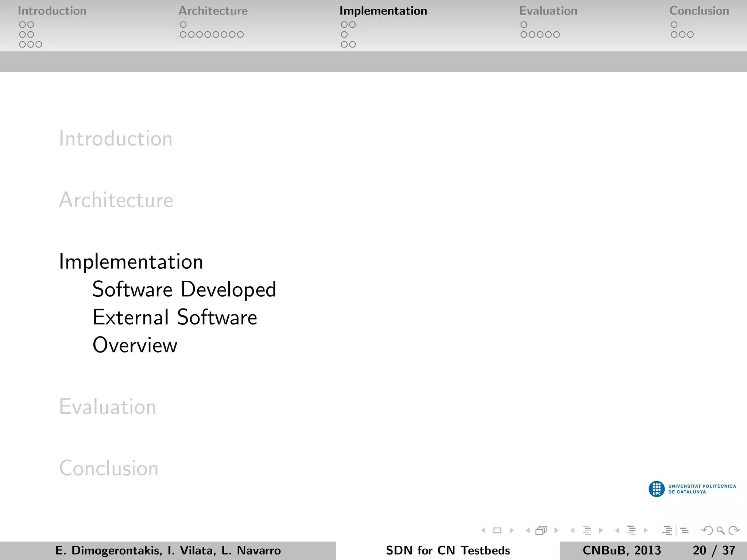This screenshot has height=560, width=747.
Task: Click the stacked frames icon in navigation bar
Action: click(541, 530)
